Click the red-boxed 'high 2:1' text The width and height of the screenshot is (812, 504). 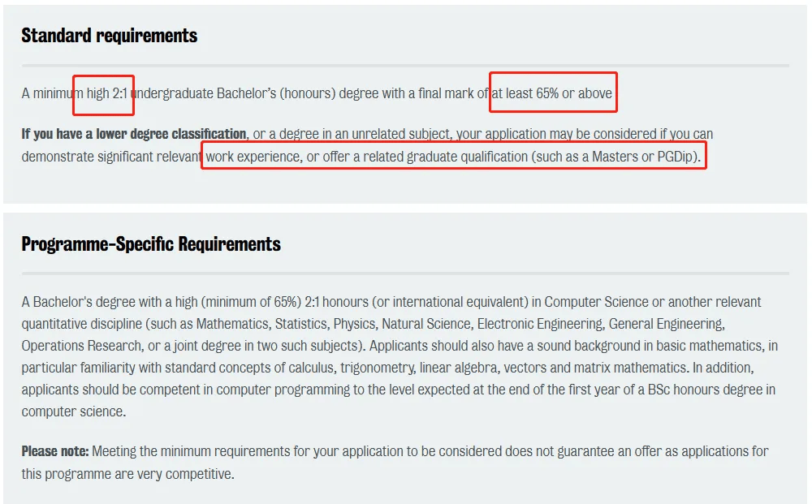[106, 93]
